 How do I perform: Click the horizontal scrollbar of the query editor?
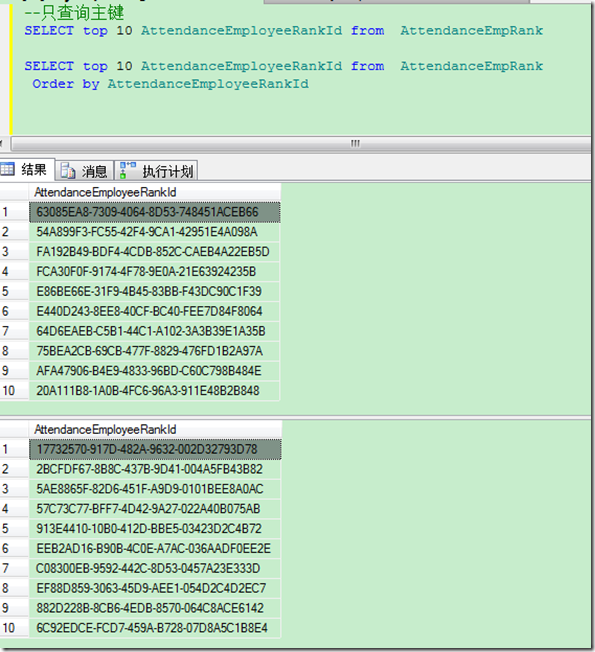point(301,144)
